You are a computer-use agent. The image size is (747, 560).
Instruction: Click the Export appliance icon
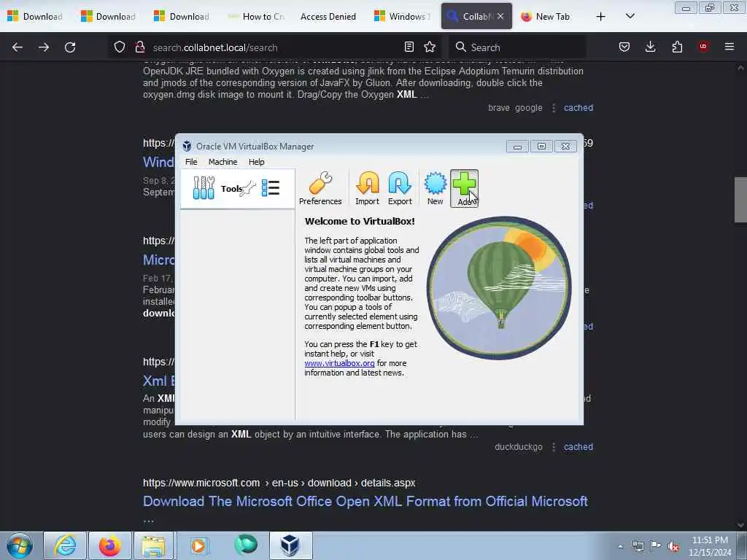(x=400, y=188)
